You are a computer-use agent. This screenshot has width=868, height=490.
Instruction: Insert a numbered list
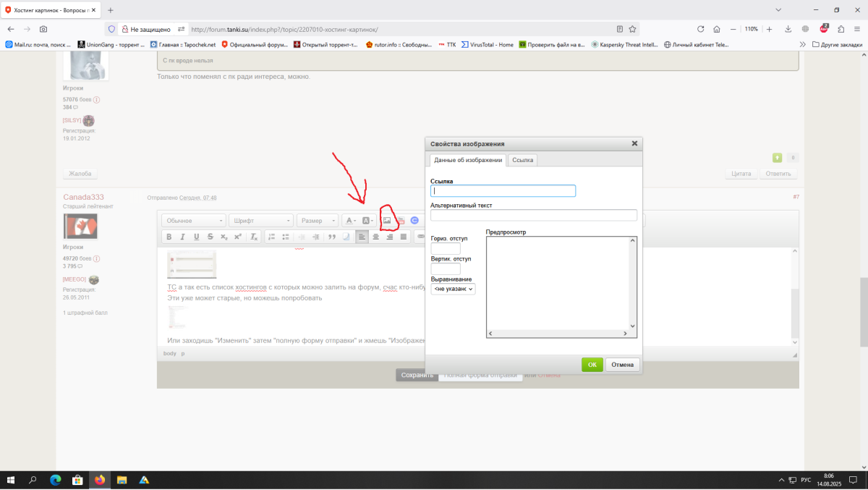coord(271,237)
